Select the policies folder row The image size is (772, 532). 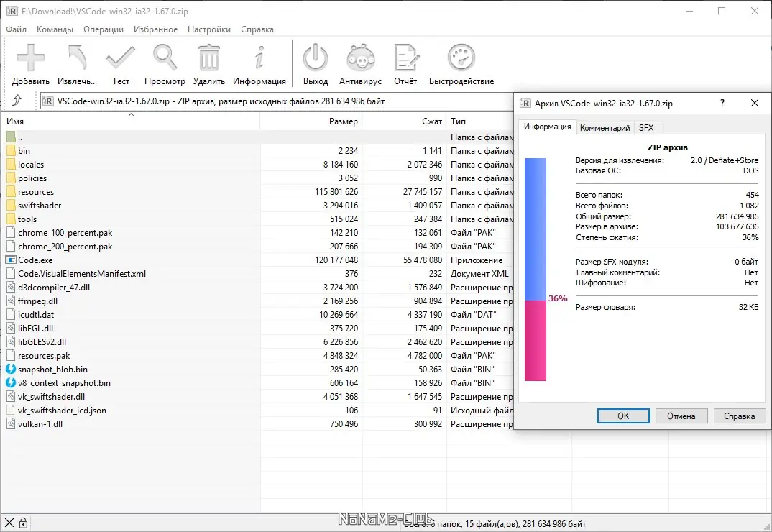[257, 178]
